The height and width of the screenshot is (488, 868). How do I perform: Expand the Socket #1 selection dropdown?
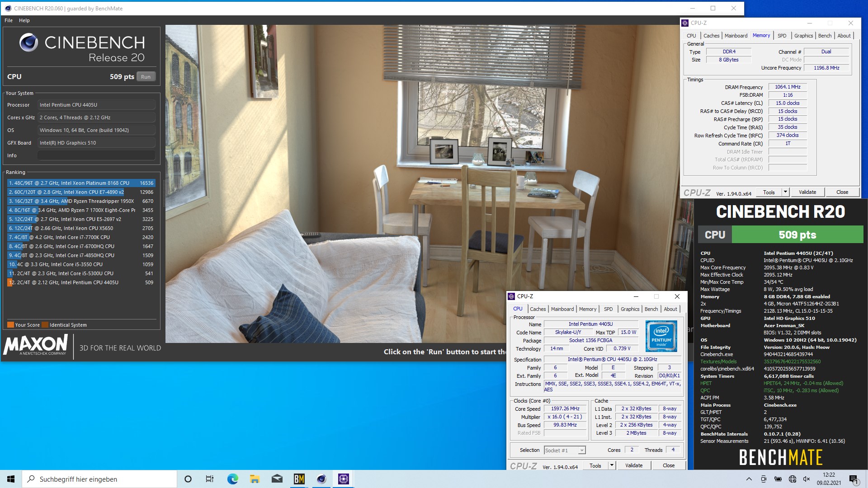[582, 450]
